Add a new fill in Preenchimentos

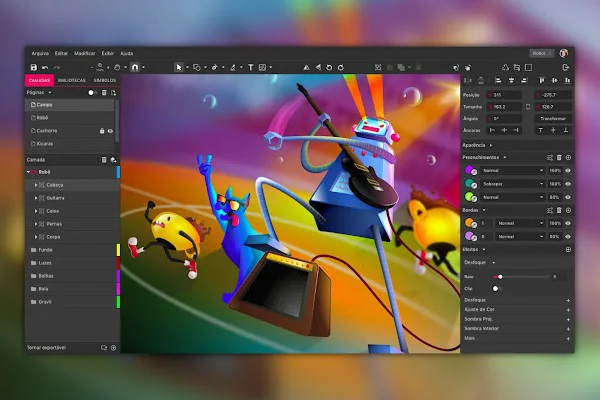coord(568,157)
